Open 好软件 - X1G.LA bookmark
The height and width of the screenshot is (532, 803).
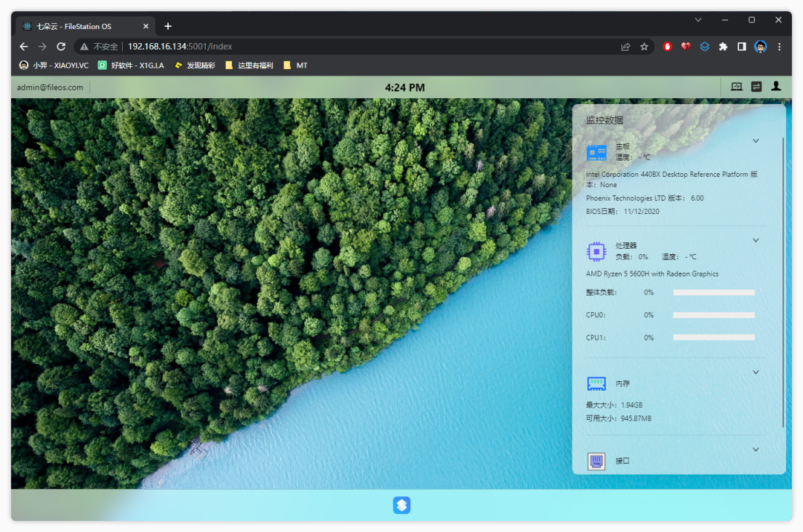click(131, 65)
